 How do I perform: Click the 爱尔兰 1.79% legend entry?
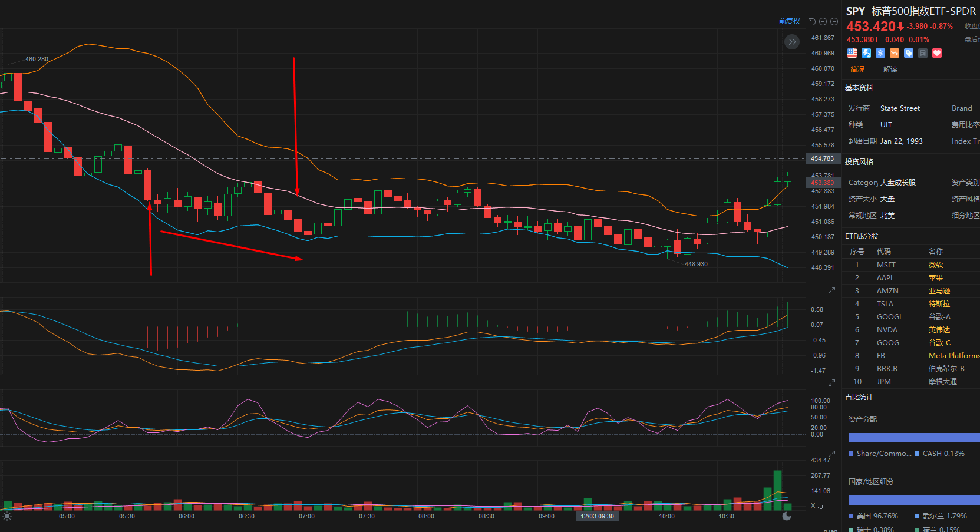[x=941, y=516]
